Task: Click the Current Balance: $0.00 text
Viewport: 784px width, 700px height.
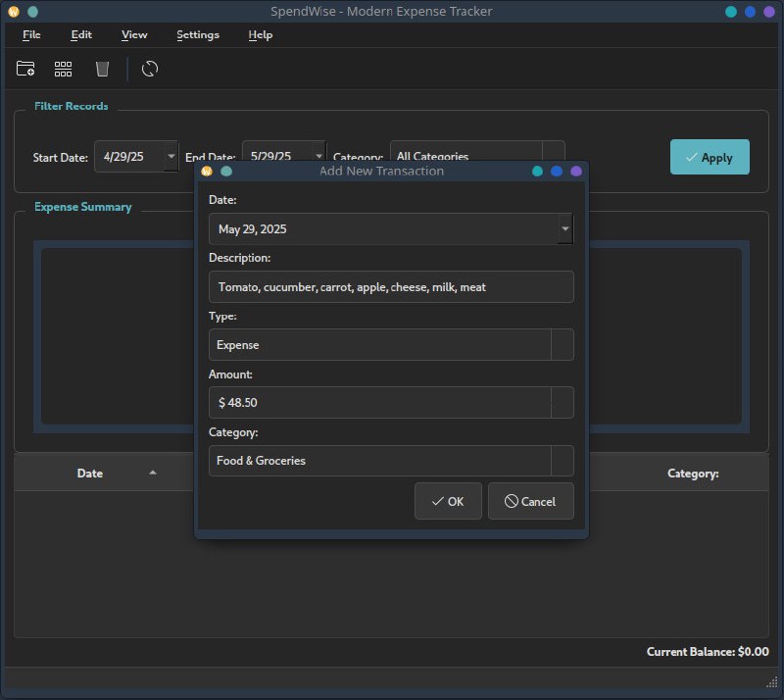Action: [x=708, y=651]
